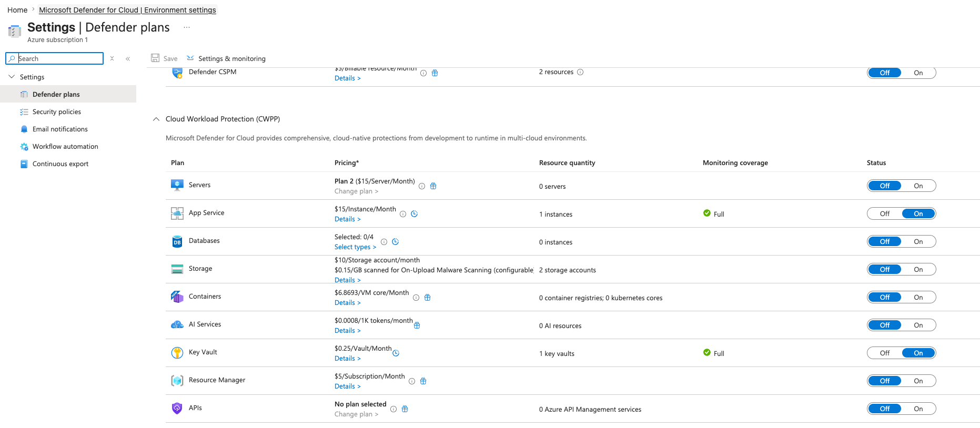Turn on the Storage plan
The image size is (980, 428).
point(918,269)
